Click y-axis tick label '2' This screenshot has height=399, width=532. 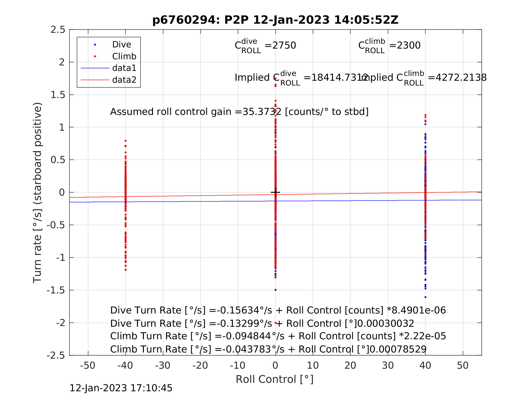62,62
